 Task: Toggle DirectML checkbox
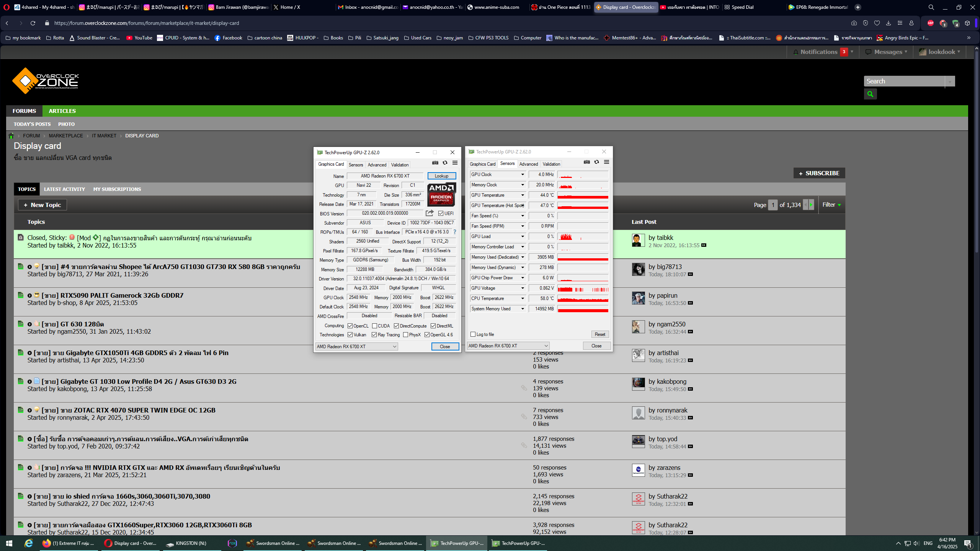pos(433,326)
